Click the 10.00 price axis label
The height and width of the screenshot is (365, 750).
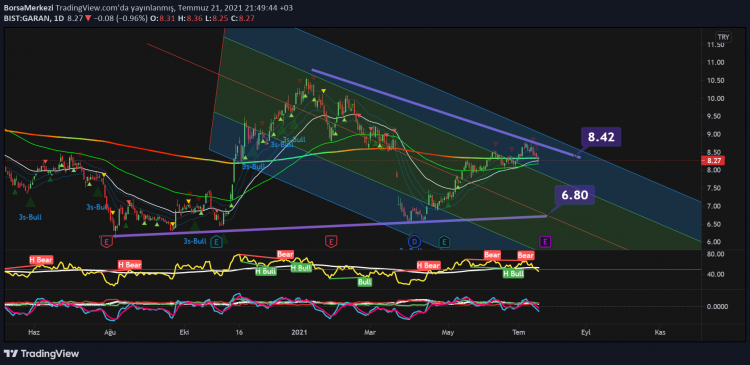pyautogui.click(x=717, y=99)
